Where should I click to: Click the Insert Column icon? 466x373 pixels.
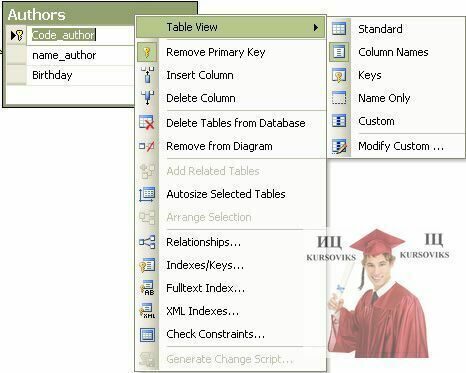point(147,75)
